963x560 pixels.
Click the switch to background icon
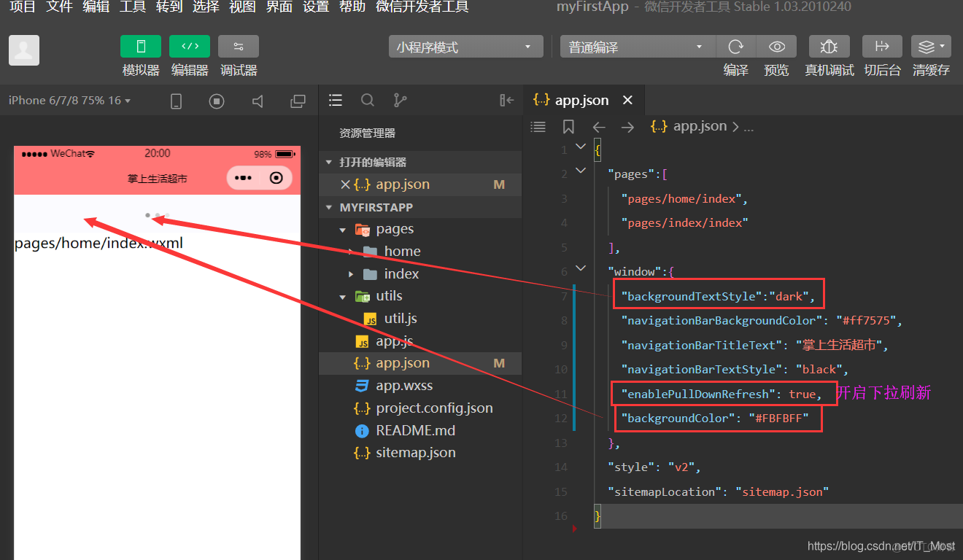[x=882, y=47]
